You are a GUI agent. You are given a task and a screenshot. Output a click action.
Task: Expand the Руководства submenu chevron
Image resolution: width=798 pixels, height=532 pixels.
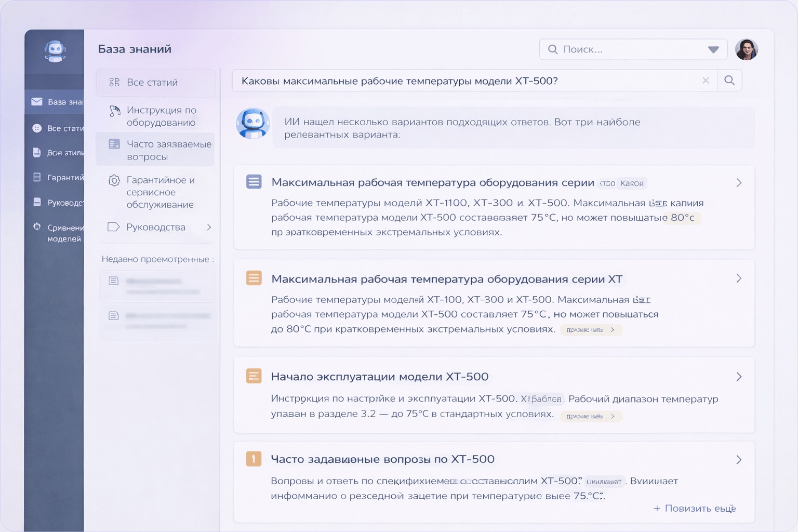tap(209, 227)
